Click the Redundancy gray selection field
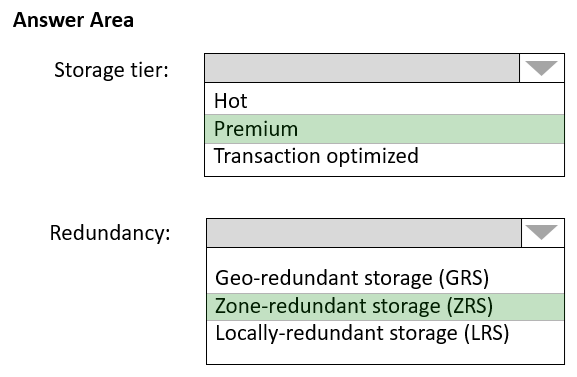The image size is (577, 377). tap(364, 233)
